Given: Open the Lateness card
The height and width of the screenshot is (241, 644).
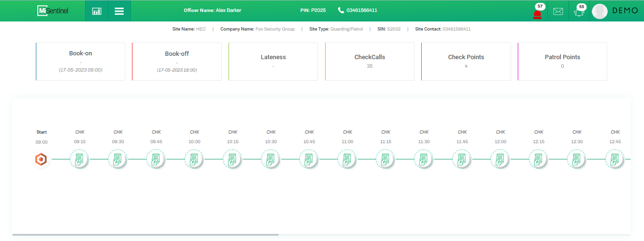Looking at the screenshot, I should point(273,62).
